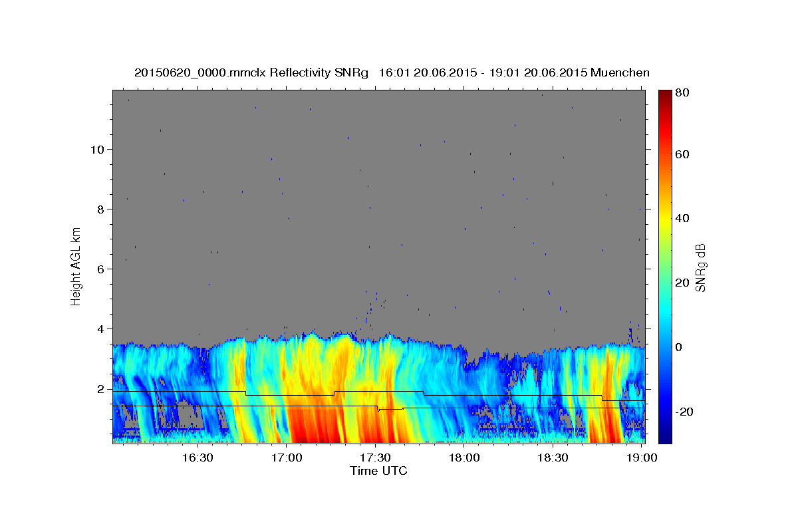Click the height axis label 10
The width and height of the screenshot is (798, 532).
tap(98, 149)
